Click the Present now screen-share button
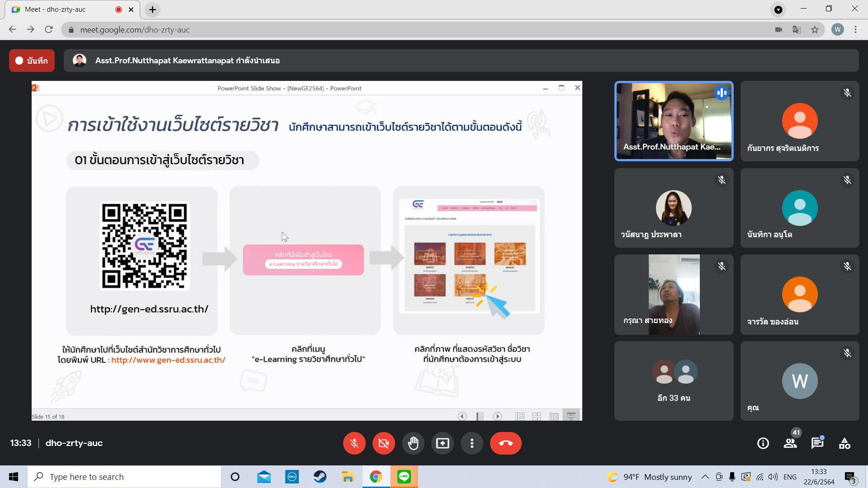The width and height of the screenshot is (868, 488). [442, 443]
